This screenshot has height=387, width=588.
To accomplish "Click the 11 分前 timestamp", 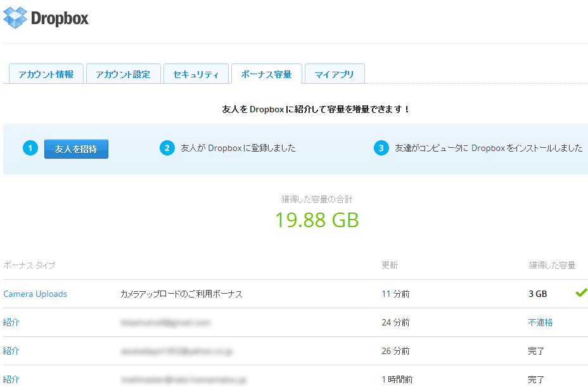I will point(395,294).
